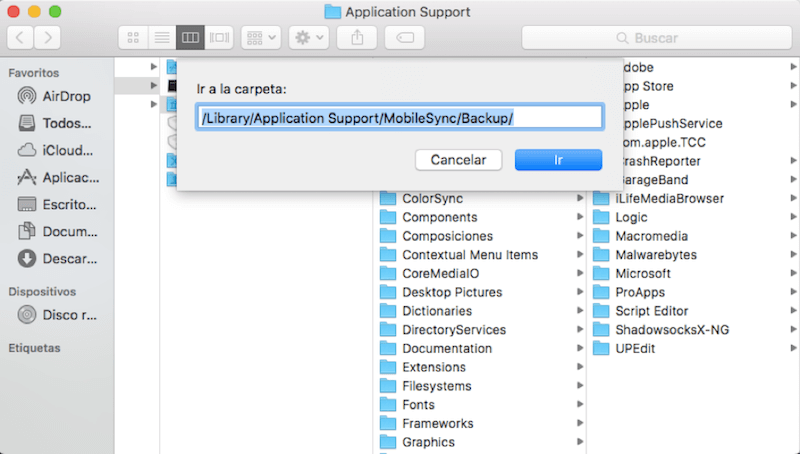Expand the Fonts folder arrow

point(580,404)
